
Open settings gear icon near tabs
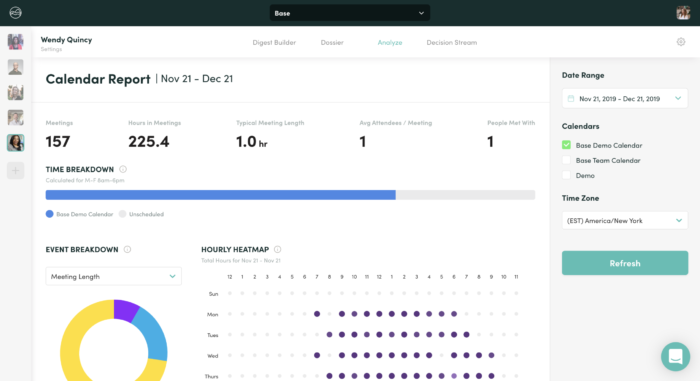point(681,42)
